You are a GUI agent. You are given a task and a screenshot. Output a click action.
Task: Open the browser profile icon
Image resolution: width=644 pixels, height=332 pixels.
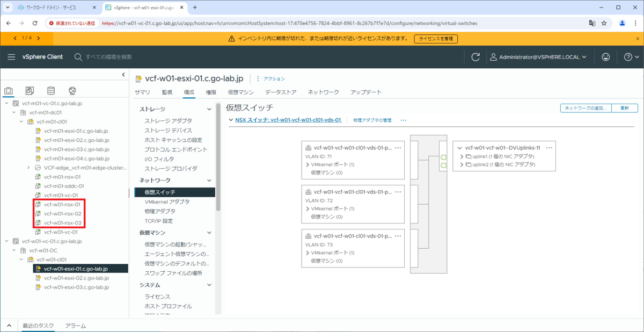pyautogui.click(x=623, y=23)
